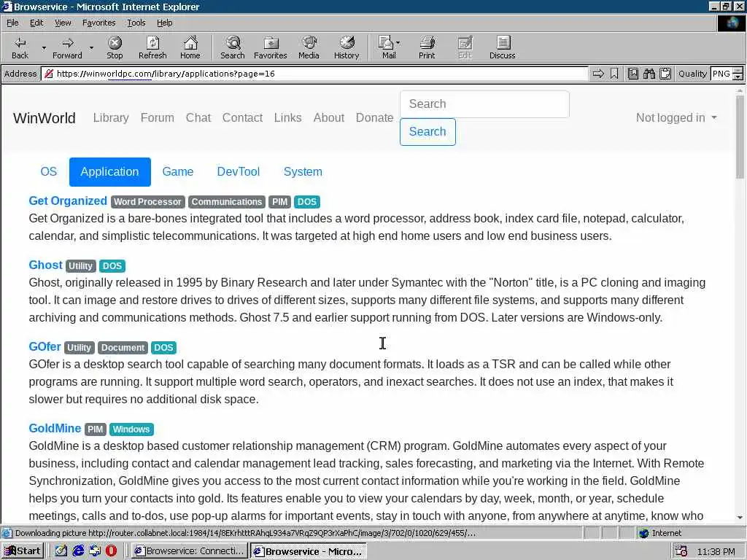Reload the page via the Refresh icon
The width and height of the screenshot is (747, 560).
click(x=152, y=47)
